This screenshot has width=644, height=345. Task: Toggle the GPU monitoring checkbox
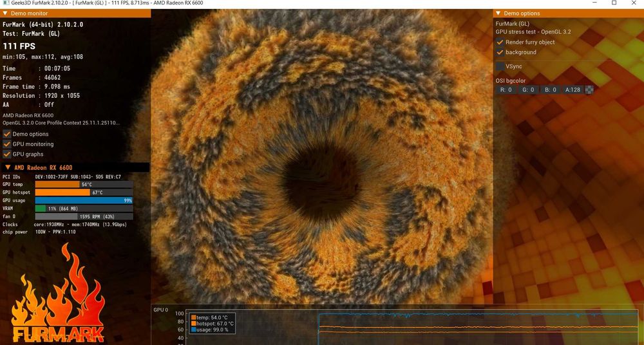click(7, 144)
